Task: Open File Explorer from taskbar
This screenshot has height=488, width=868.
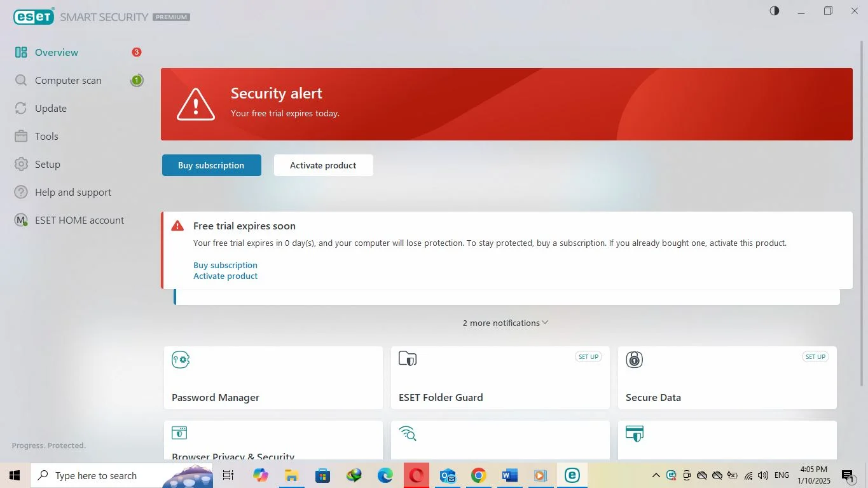Action: click(x=291, y=475)
